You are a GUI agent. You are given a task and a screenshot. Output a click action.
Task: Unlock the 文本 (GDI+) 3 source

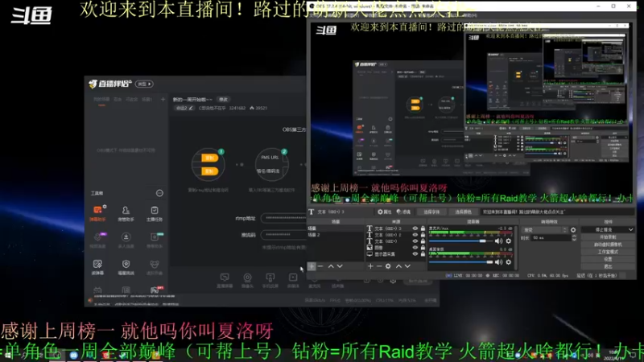tap(423, 228)
